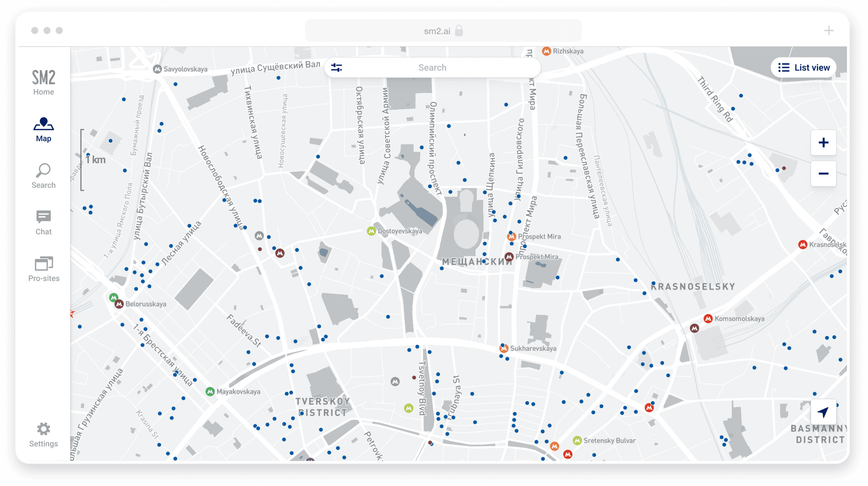This screenshot has width=868, height=486.
Task: Open Search from the sidebar
Action: click(x=44, y=176)
